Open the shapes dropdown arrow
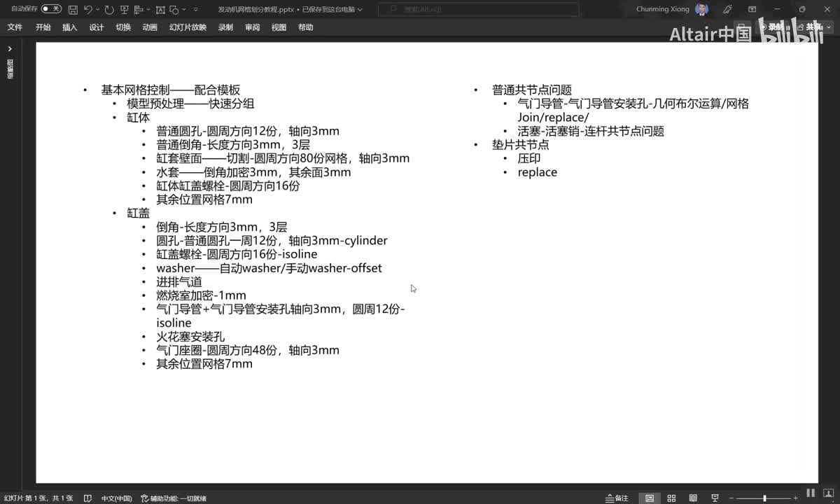 point(183,10)
